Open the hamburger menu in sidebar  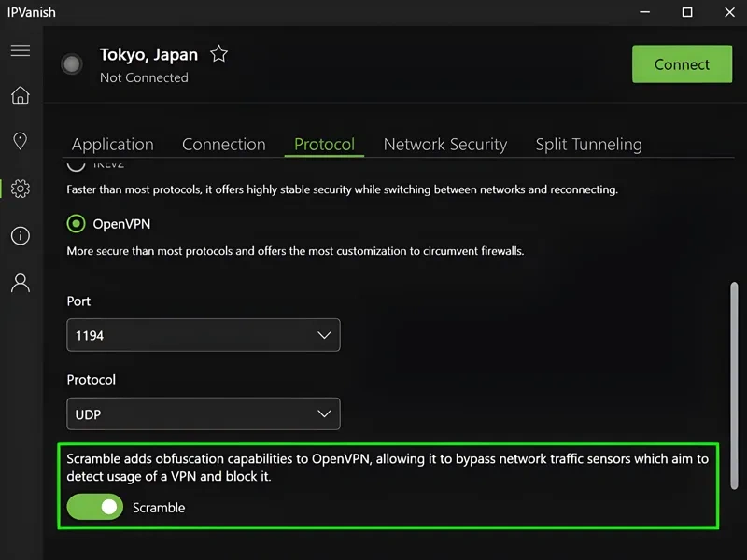20,50
